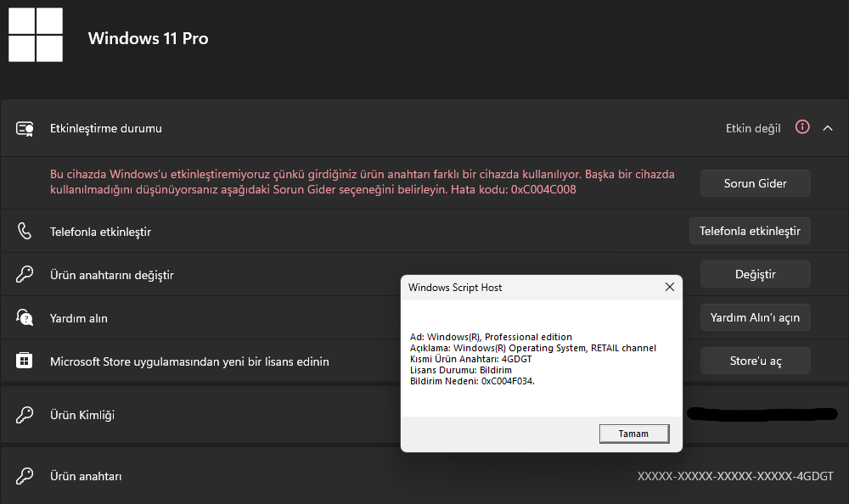This screenshot has width=849, height=504.
Task: Click the key icon beside Ürün anahtarını değiştir
Action: [25, 275]
